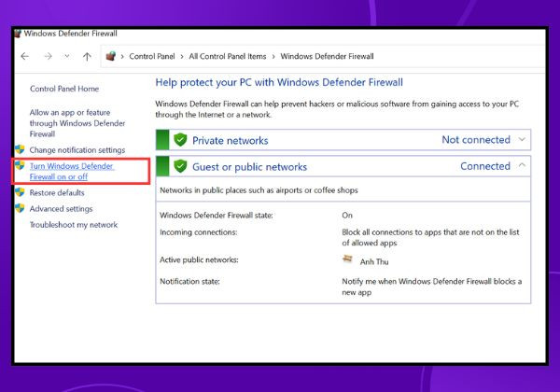Viewport: 560px width, 392px height.
Task: Click Turn Windows Defender Firewall on or off
Action: coord(72,172)
